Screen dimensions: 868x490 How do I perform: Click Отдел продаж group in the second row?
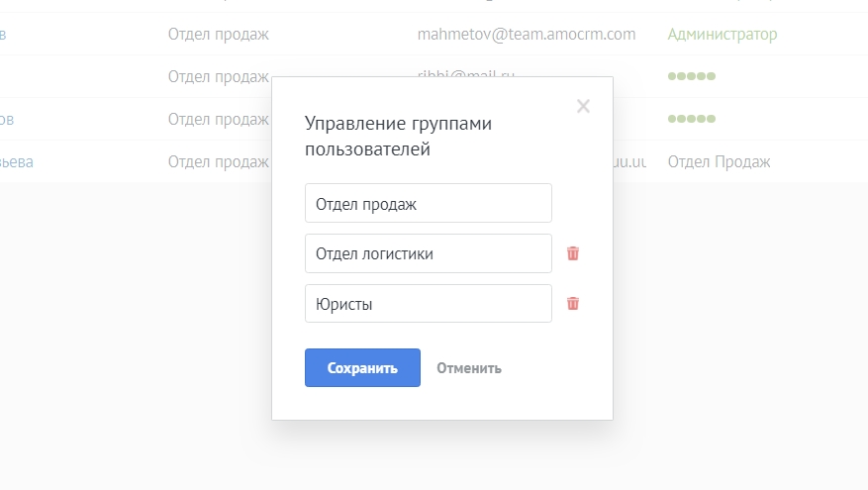pyautogui.click(x=218, y=76)
